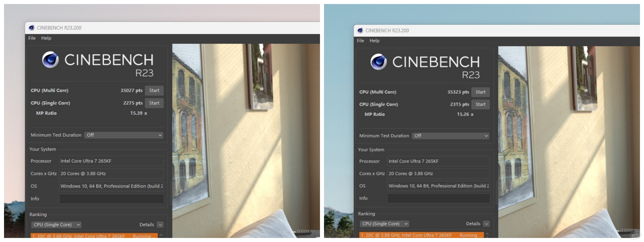Viewport: 644px width, 242px height.
Task: Click Cinebench title bar icon in left window
Action: tap(32, 28)
